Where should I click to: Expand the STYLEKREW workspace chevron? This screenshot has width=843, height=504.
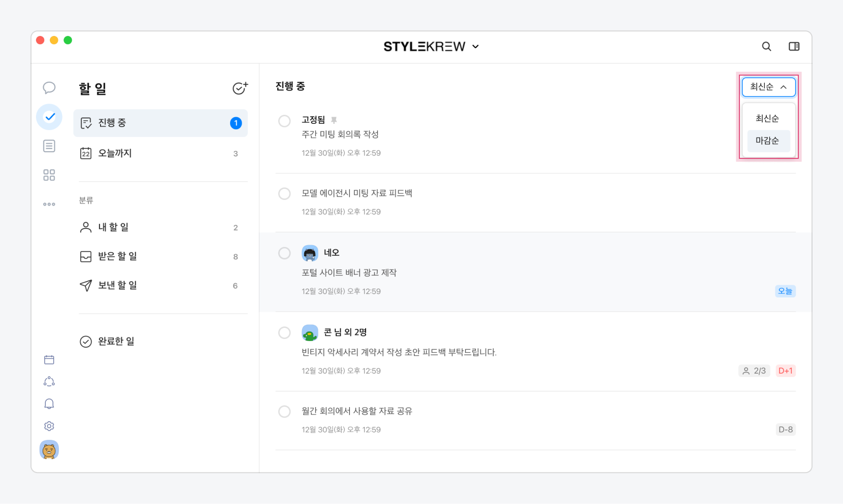click(x=476, y=47)
